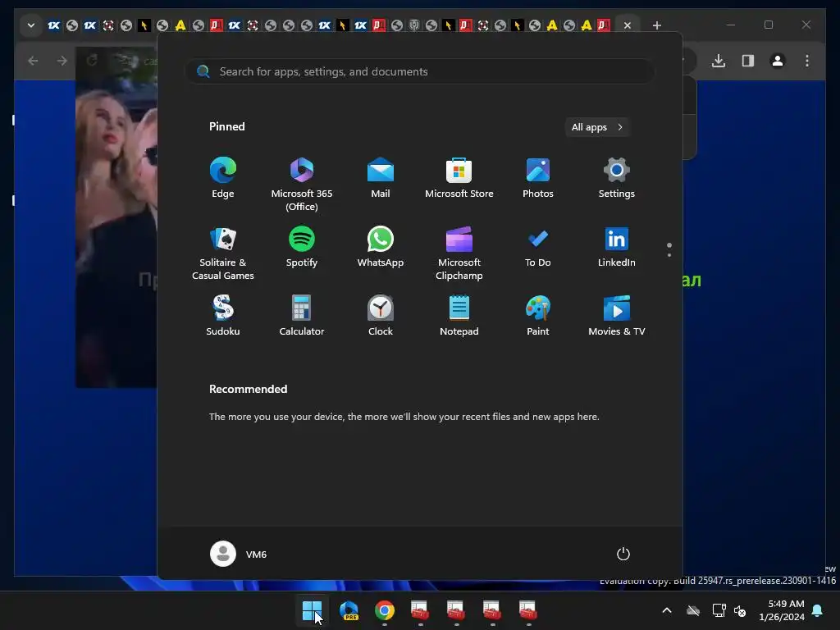840x630 pixels.
Task: Toggle Chrome side panel
Action: pyautogui.click(x=748, y=61)
